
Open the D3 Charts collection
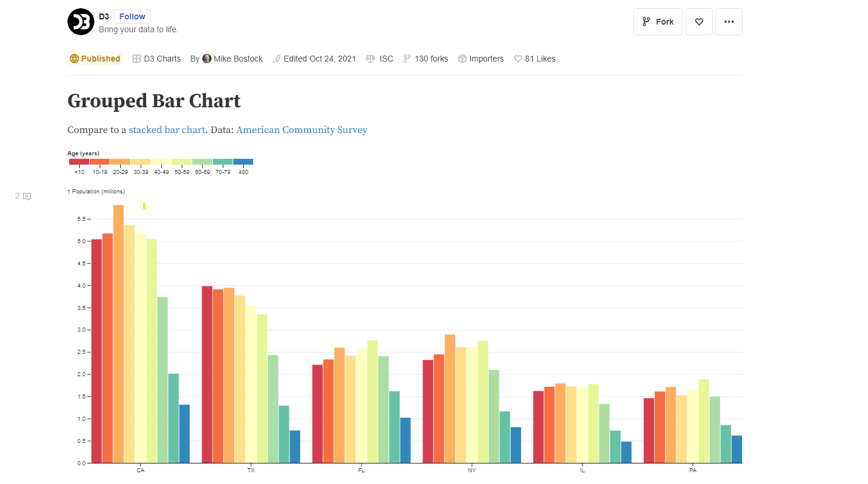tap(156, 59)
